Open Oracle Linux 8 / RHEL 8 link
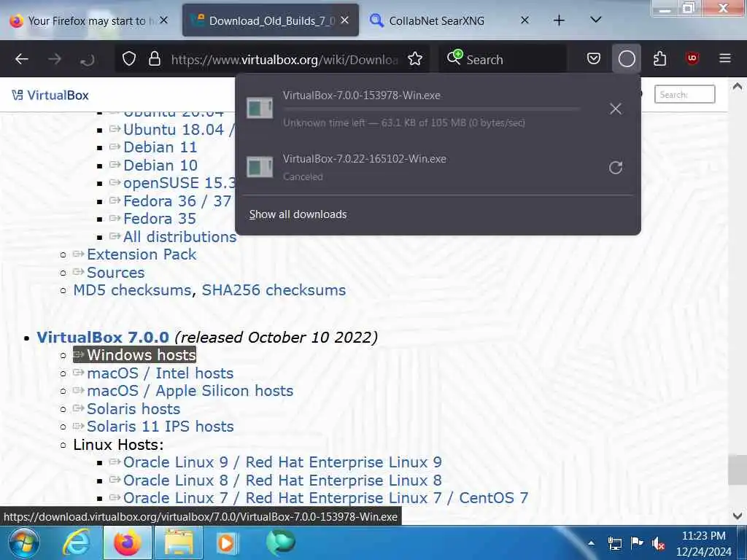747x560 pixels. (x=282, y=480)
